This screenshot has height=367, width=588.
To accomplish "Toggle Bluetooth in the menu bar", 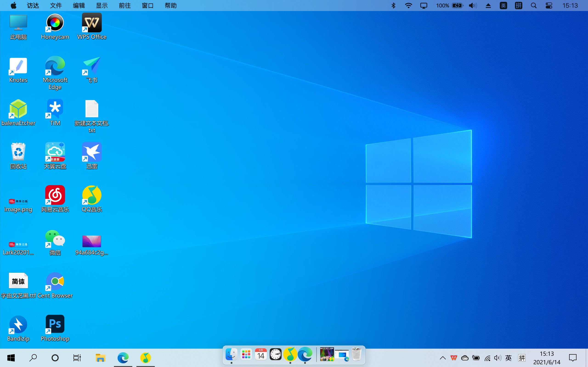I will pos(393,5).
